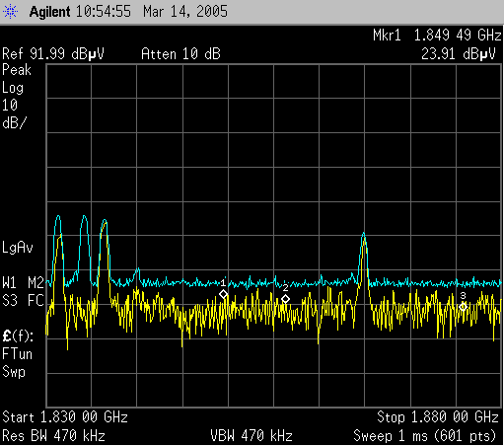This screenshot has width=504, height=447.
Task: Click the S3 FC trace status indicator
Action: coord(23,300)
